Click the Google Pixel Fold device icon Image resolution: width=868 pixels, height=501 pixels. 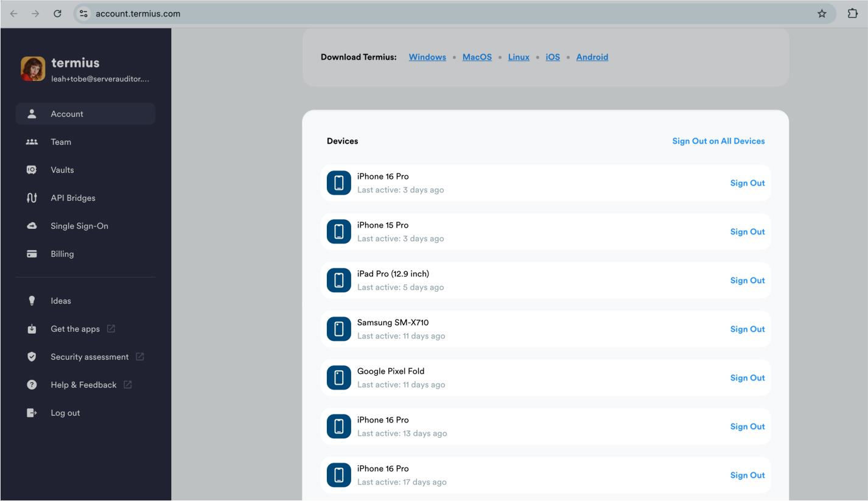339,377
